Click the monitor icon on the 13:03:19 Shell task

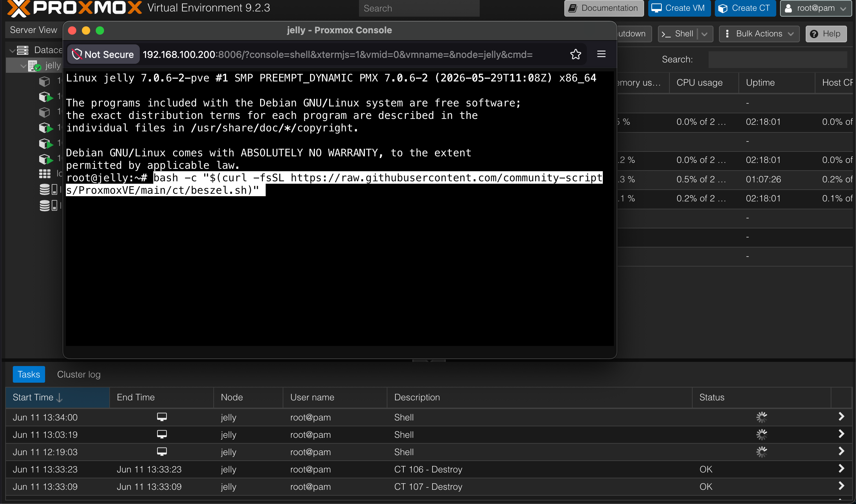click(162, 434)
